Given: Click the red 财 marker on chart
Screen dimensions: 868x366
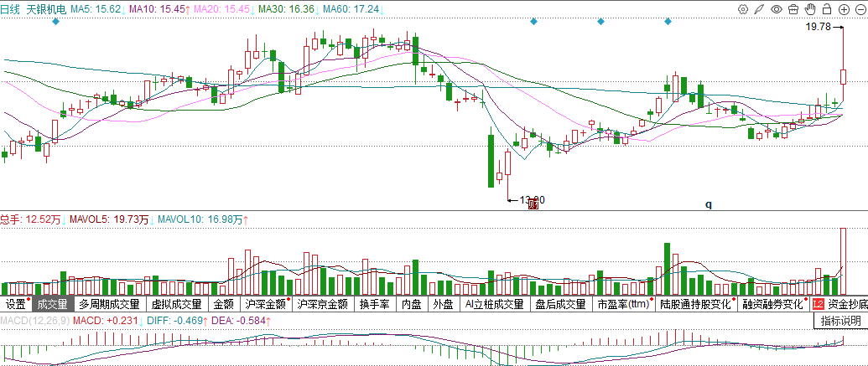Looking at the screenshot, I should click(532, 205).
